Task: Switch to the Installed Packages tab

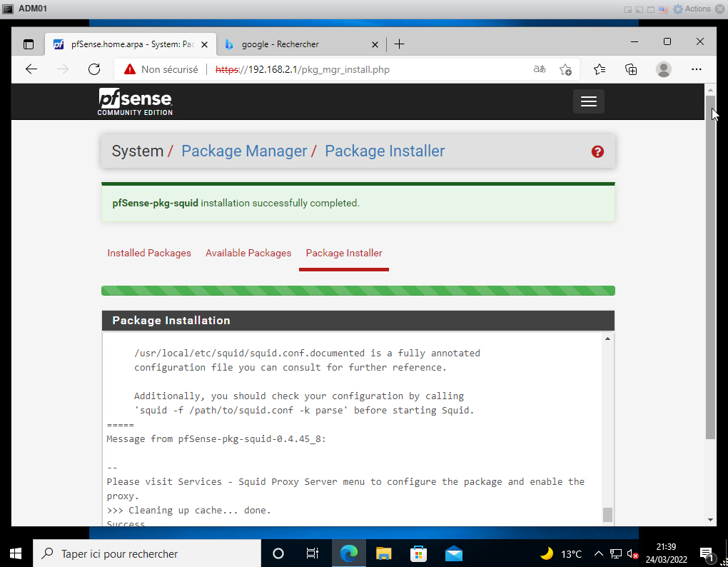Action: click(149, 253)
